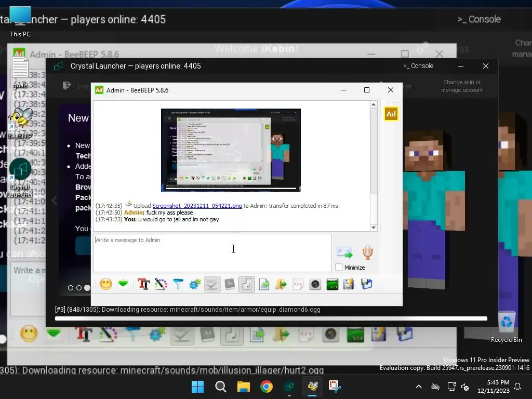Send message using envelope arrow icon
Screen dimensions: 532x399
point(345,252)
